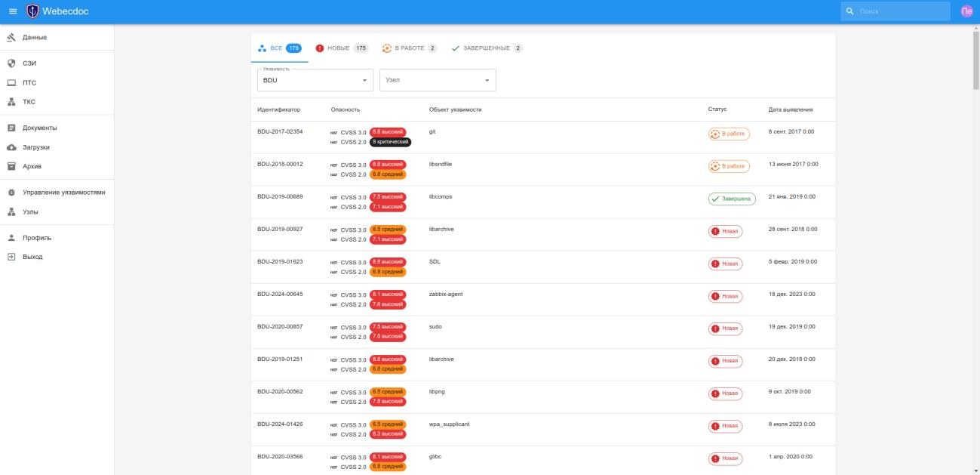Open the user avatar menu
This screenshot has width=980, height=475.
pos(966,11)
